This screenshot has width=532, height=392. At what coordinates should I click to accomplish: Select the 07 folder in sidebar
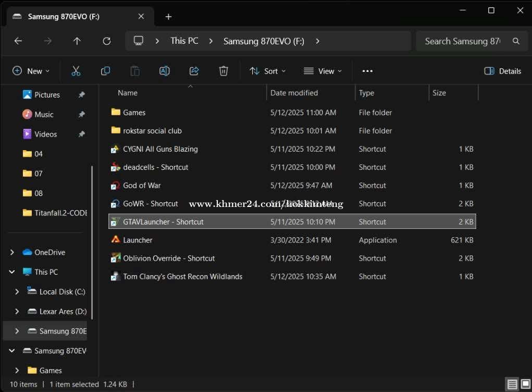coord(33,174)
